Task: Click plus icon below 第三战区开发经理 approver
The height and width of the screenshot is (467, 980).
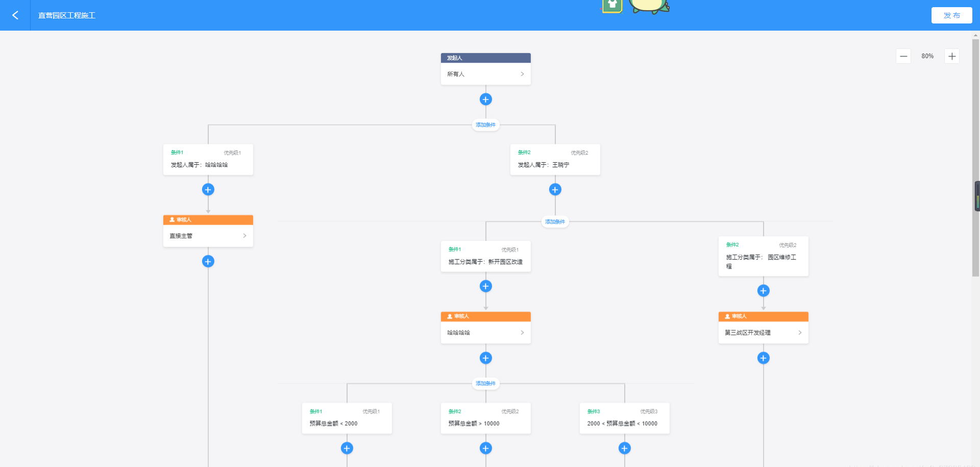Action: (x=764, y=358)
